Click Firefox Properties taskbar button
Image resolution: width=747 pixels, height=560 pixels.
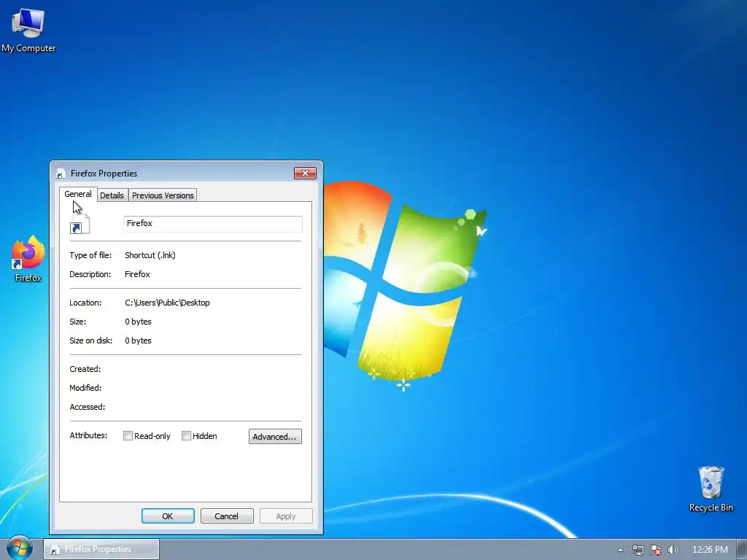101,549
